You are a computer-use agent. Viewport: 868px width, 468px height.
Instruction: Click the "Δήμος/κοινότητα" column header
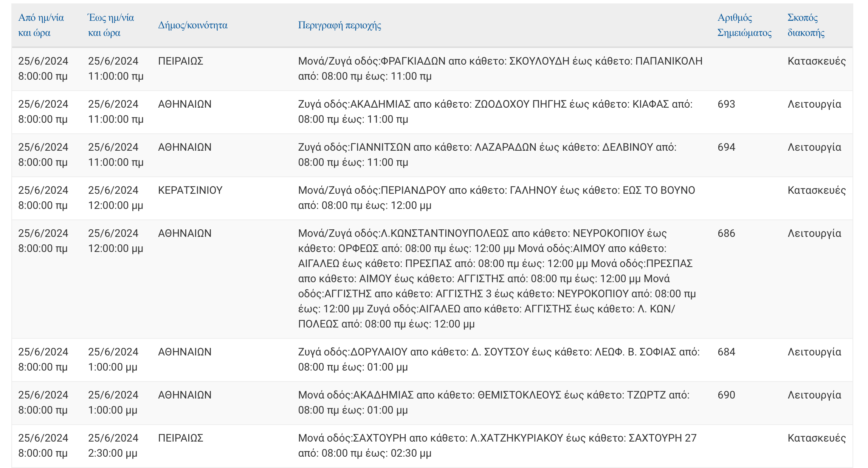click(x=192, y=25)
